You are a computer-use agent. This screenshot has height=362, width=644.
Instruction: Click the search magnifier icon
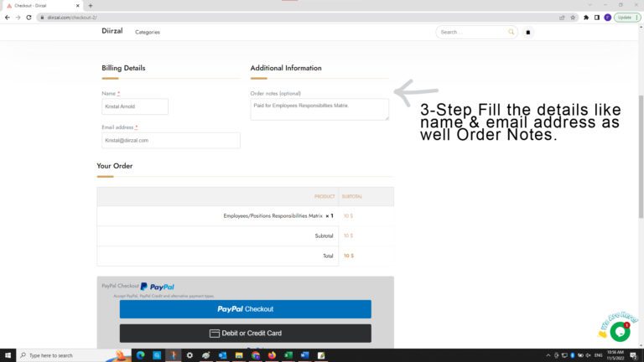[511, 32]
